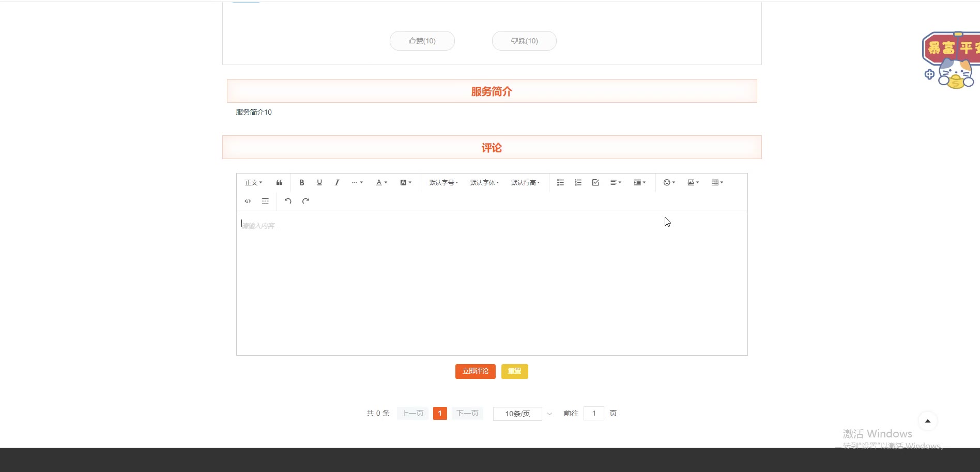Screen dimensions: 980x472
Task: Toggle bold formatting in comment editor
Action: 302,182
